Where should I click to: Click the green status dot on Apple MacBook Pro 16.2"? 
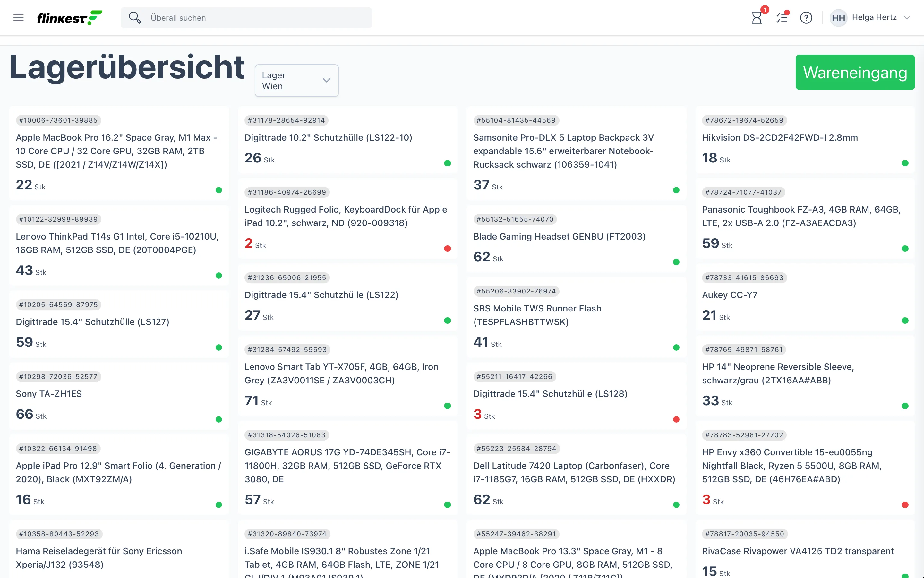coord(219,190)
